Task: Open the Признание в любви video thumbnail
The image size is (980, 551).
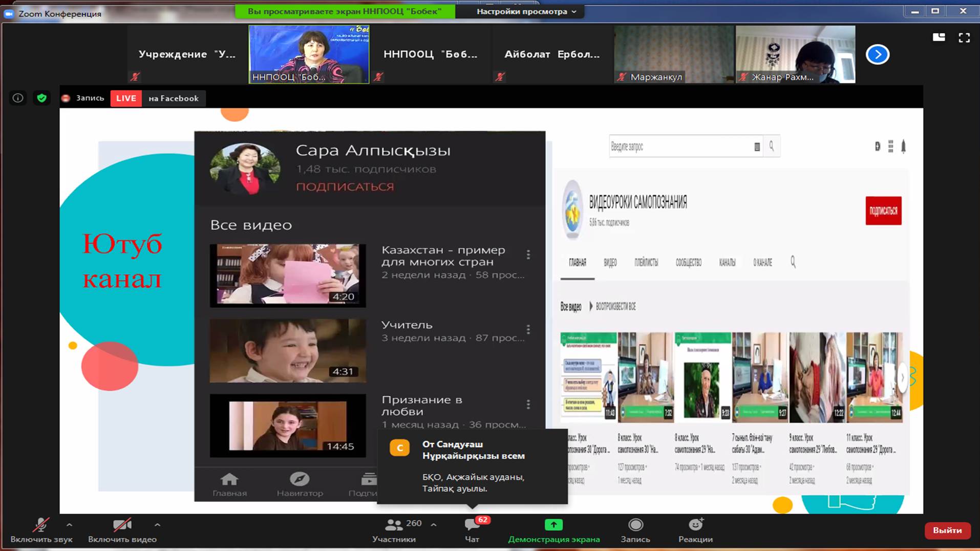Action: pyautogui.click(x=288, y=426)
